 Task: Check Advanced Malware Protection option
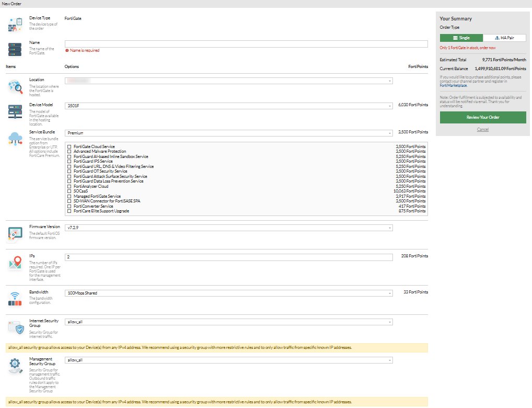[69, 152]
